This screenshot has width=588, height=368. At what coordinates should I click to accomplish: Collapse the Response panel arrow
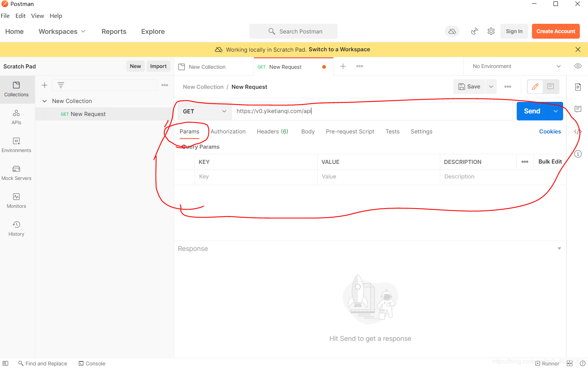click(x=559, y=249)
